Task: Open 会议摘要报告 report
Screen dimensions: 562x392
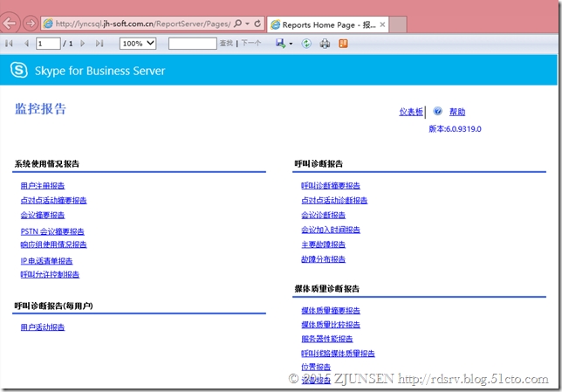Action: point(43,215)
